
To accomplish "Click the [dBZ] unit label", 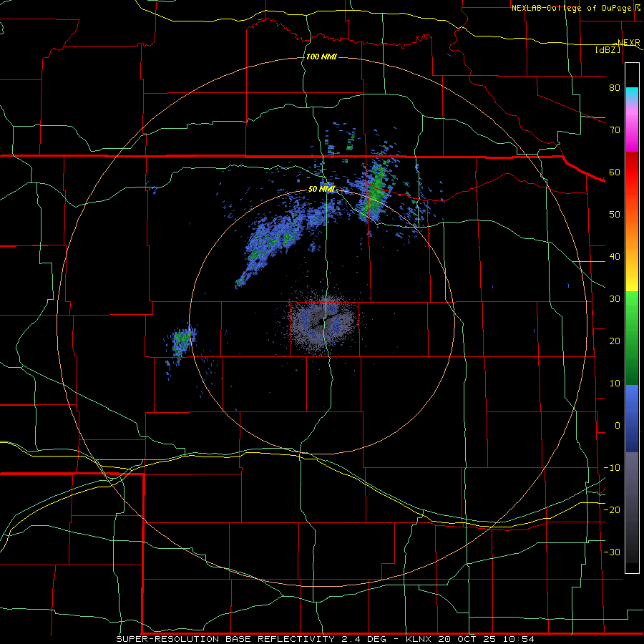I will coord(608,49).
